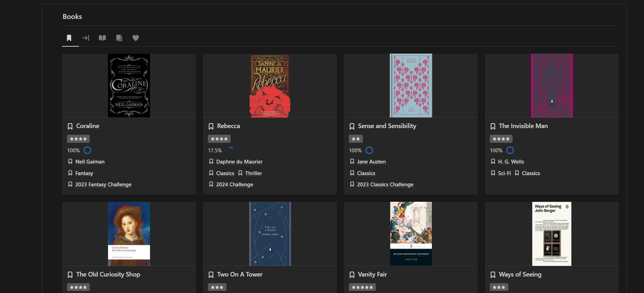Click bookmark icon next to 2023 Fantasy Challenge
Screen dimensions: 644x293
[70, 184]
